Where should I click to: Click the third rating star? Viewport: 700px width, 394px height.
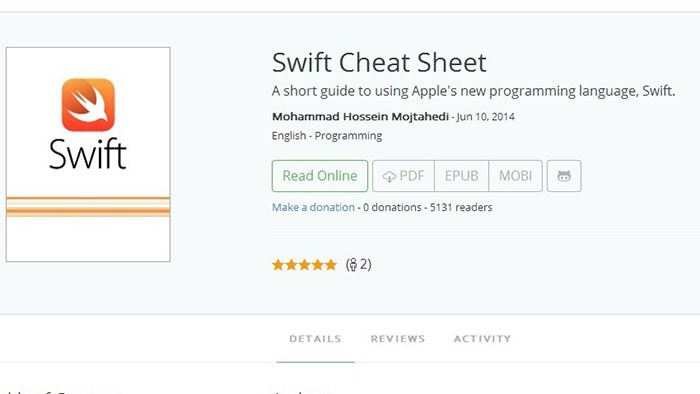pos(304,265)
